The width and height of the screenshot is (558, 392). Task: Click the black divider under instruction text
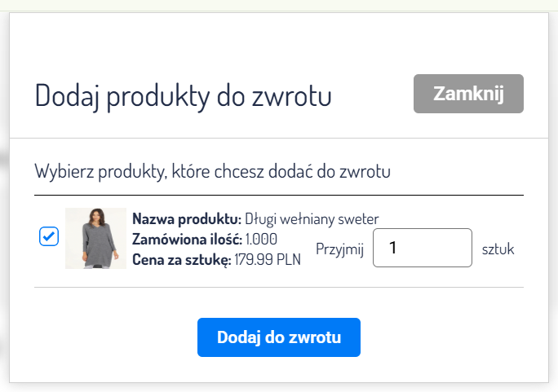[x=279, y=196]
